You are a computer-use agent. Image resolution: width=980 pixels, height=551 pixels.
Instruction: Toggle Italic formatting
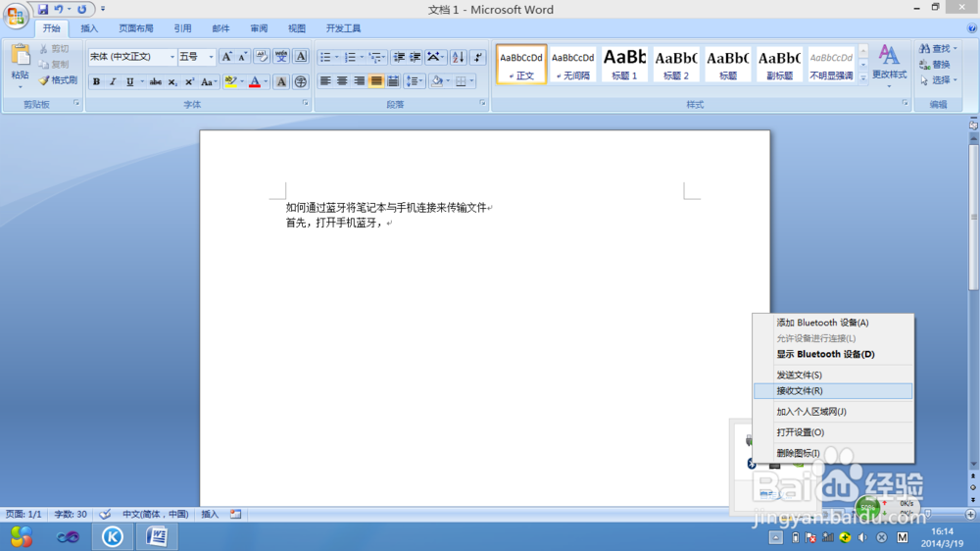(x=113, y=82)
